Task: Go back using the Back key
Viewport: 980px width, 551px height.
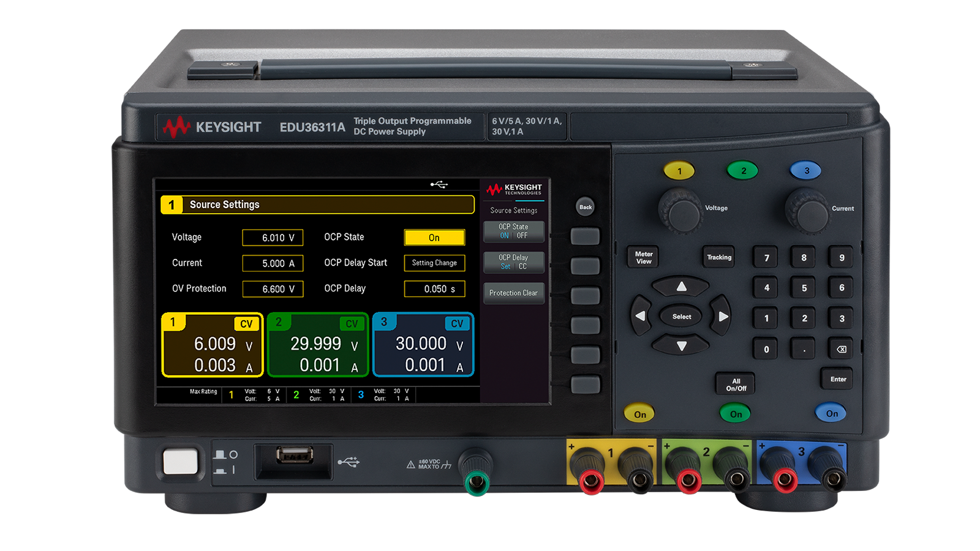Action: coord(586,207)
